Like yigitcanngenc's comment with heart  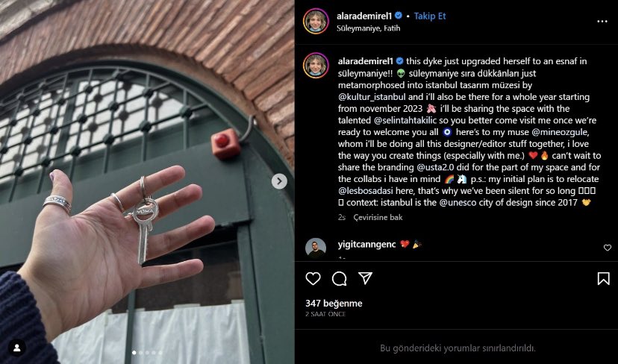click(608, 248)
